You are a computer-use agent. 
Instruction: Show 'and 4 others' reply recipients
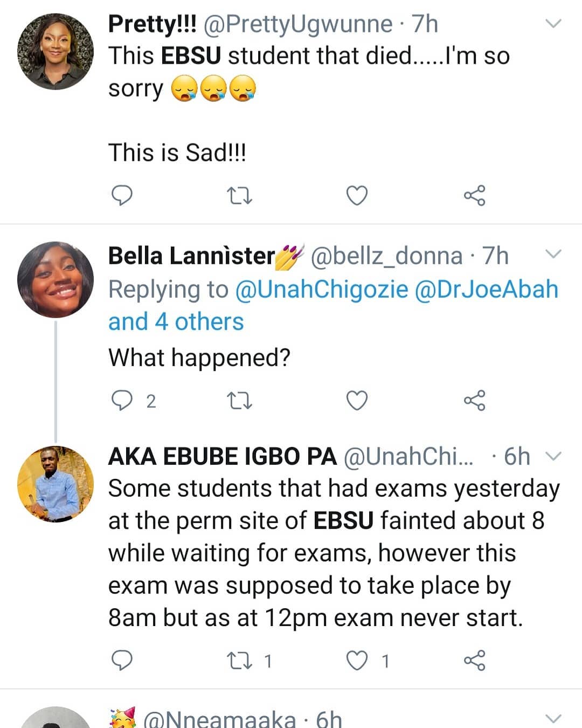pos(176,322)
